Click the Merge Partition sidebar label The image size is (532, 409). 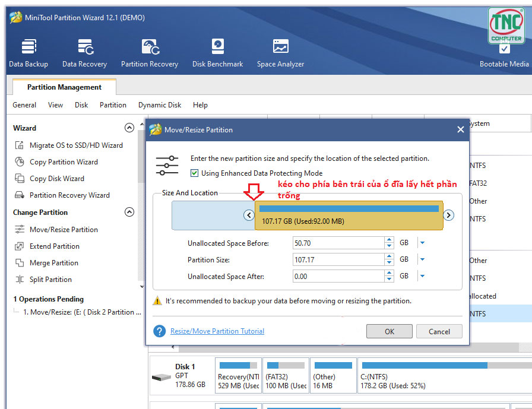pyautogui.click(x=54, y=263)
